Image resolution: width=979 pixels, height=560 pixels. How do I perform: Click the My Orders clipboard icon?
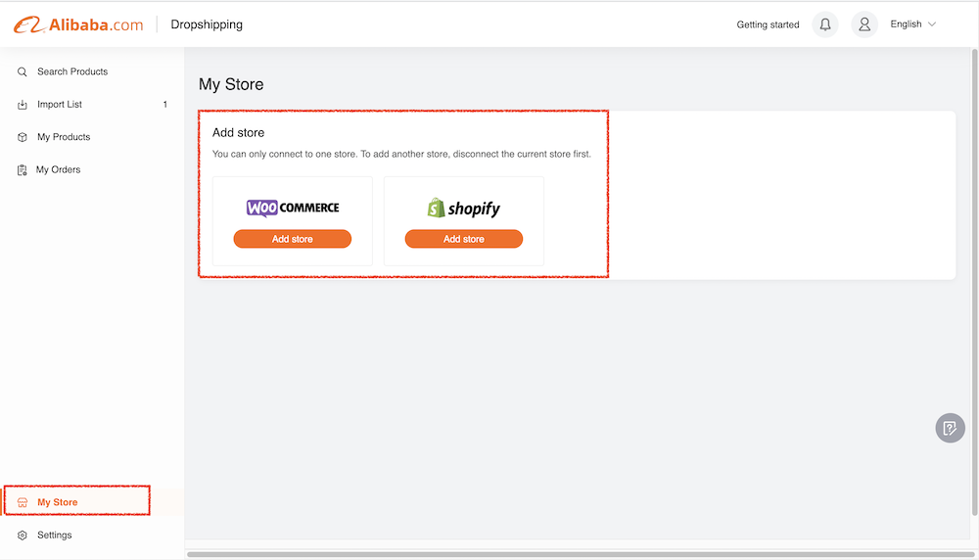tap(22, 169)
